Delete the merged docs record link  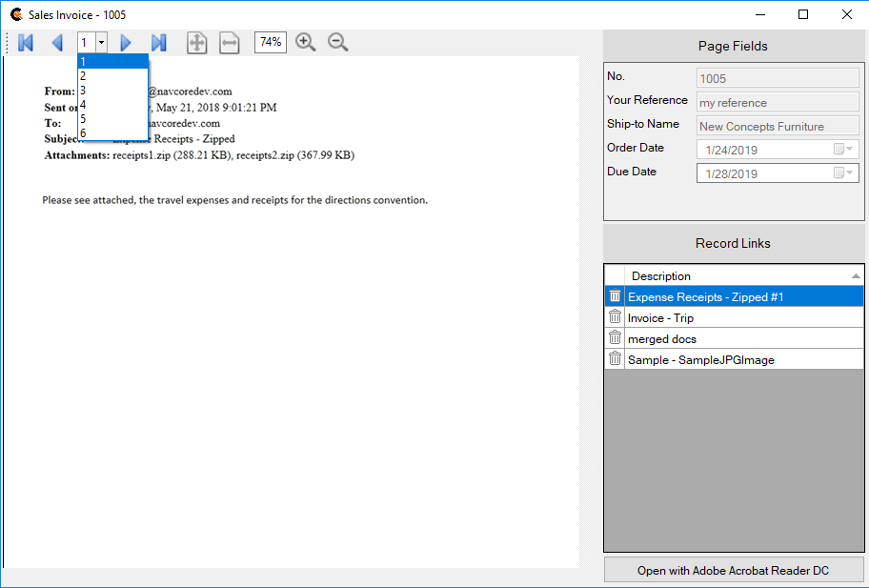click(615, 338)
